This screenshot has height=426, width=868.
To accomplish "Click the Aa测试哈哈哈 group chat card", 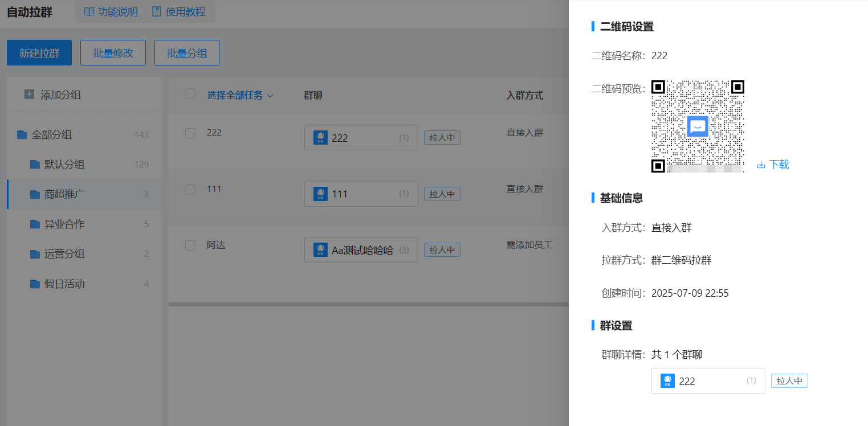I will pos(361,250).
